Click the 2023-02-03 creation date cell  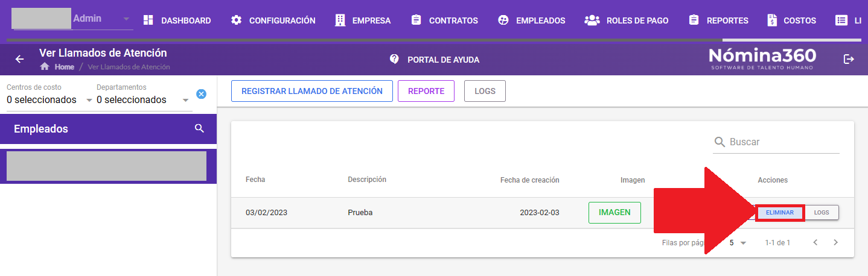(x=539, y=213)
